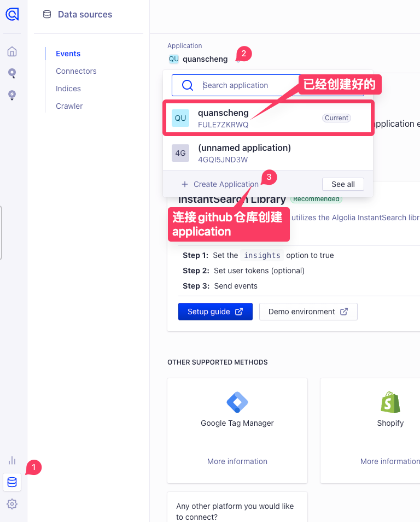Open the Algolia logo home
The image size is (420, 522).
(x=13, y=14)
